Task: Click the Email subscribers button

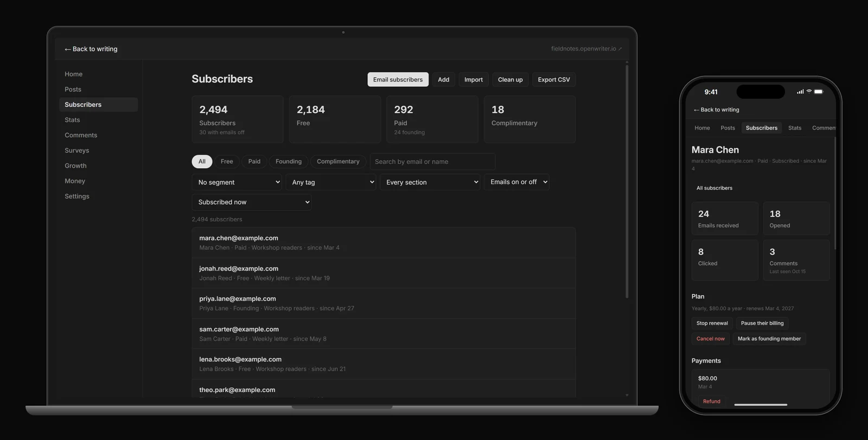Action: 398,79
